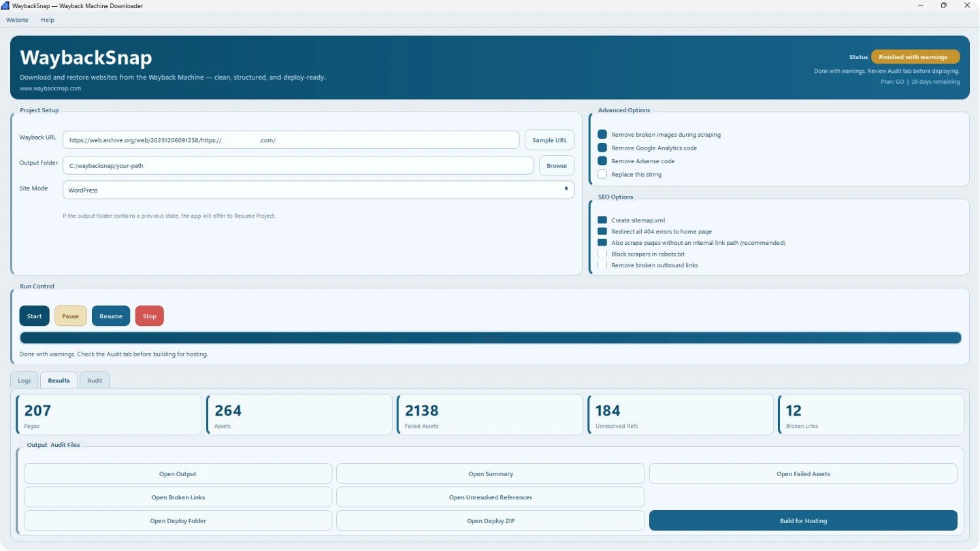
Task: Click the Open Summary button
Action: (x=491, y=473)
